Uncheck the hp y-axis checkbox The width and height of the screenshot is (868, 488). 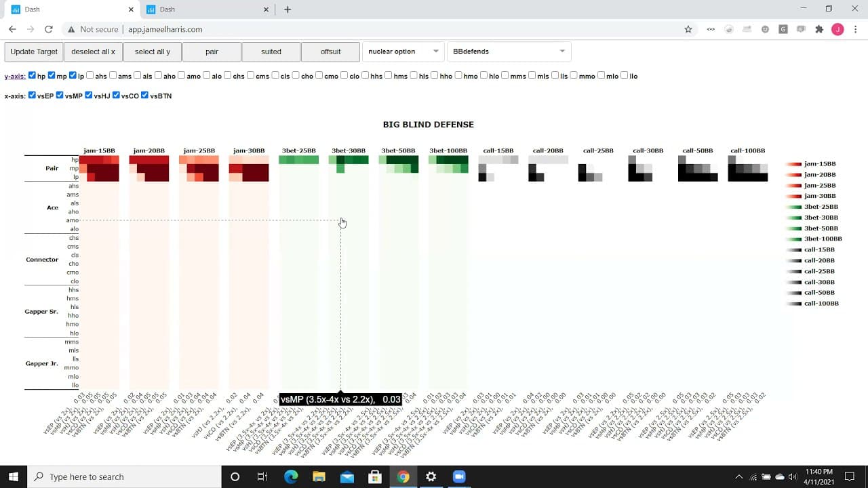[x=32, y=75]
